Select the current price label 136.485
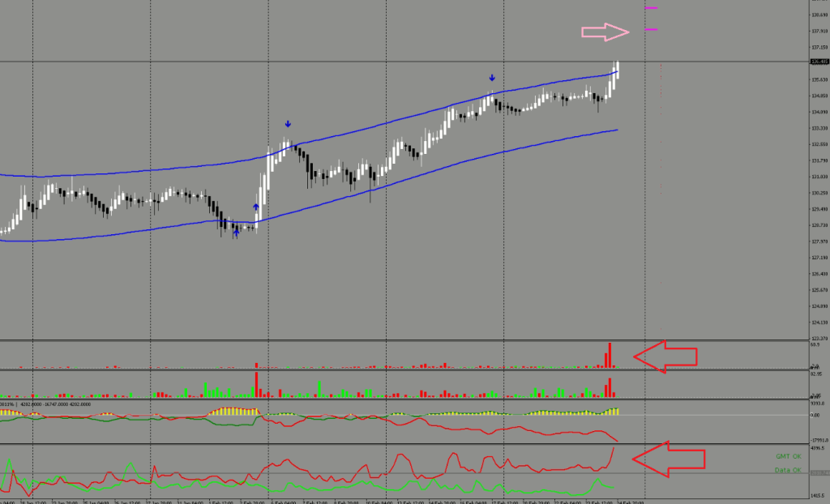The width and height of the screenshot is (830, 504). tap(818, 62)
